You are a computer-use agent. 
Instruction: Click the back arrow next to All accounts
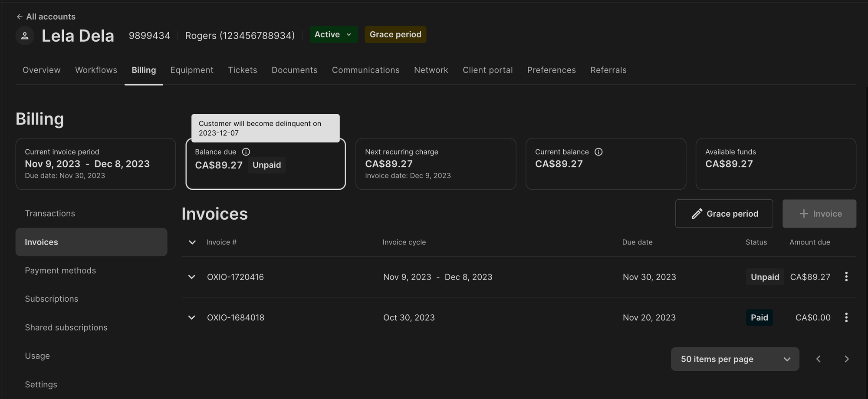pos(20,16)
